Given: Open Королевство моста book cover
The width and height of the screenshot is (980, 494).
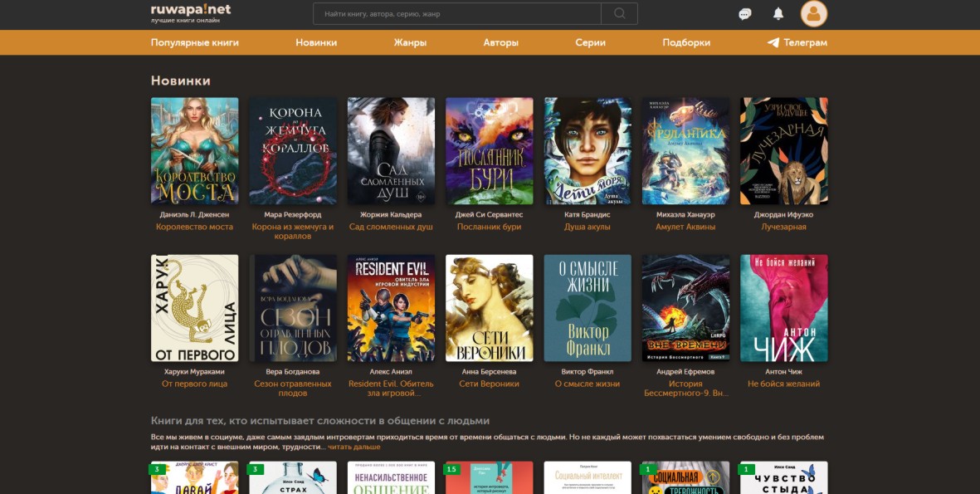Looking at the screenshot, I should 194,151.
